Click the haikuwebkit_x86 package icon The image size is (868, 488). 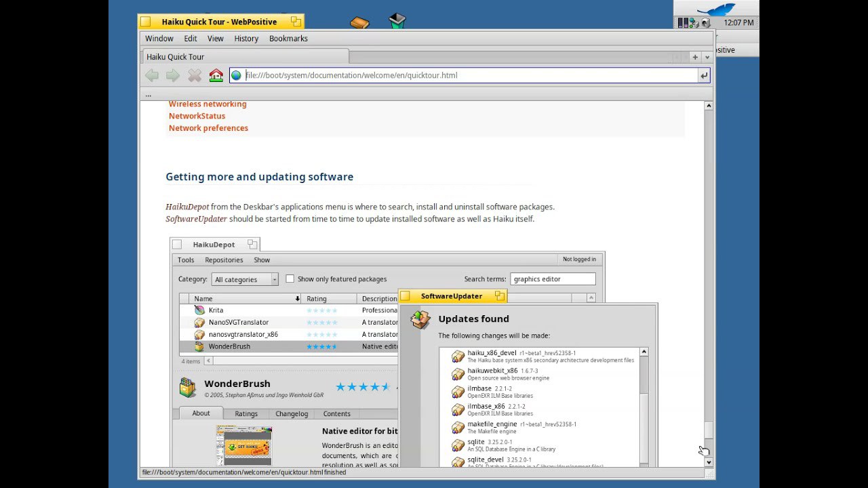458,374
